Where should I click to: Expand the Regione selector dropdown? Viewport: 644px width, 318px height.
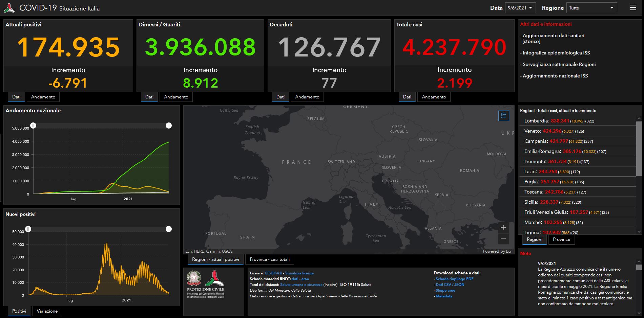click(x=591, y=8)
